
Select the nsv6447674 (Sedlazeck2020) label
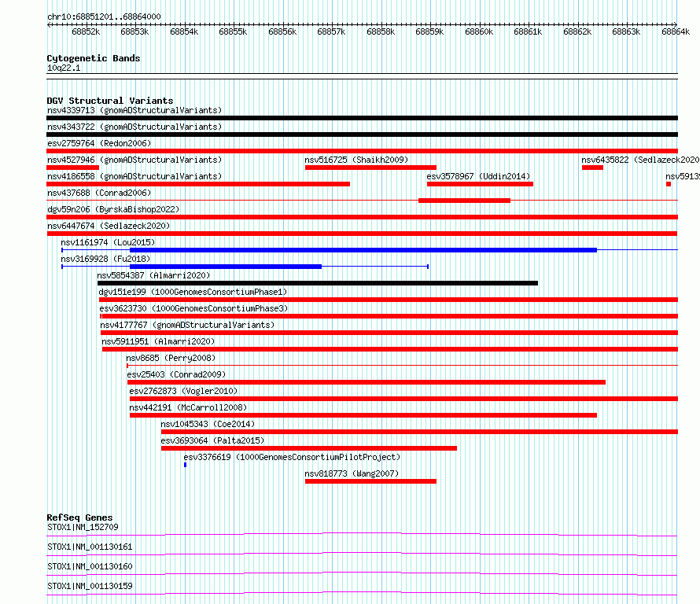[109, 226]
